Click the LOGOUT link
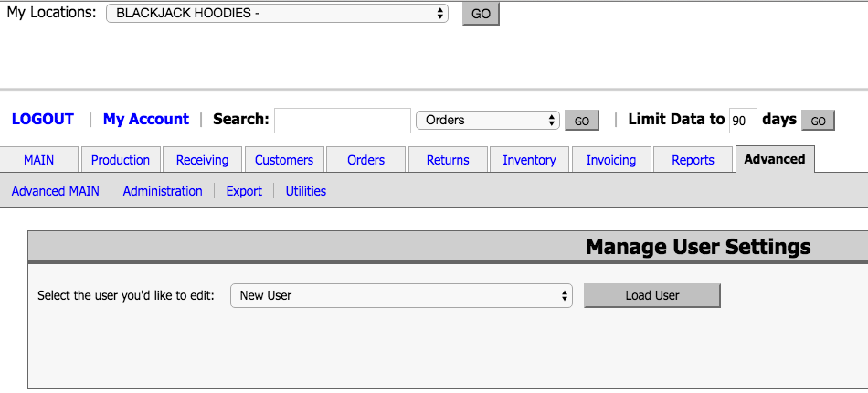 (x=43, y=120)
